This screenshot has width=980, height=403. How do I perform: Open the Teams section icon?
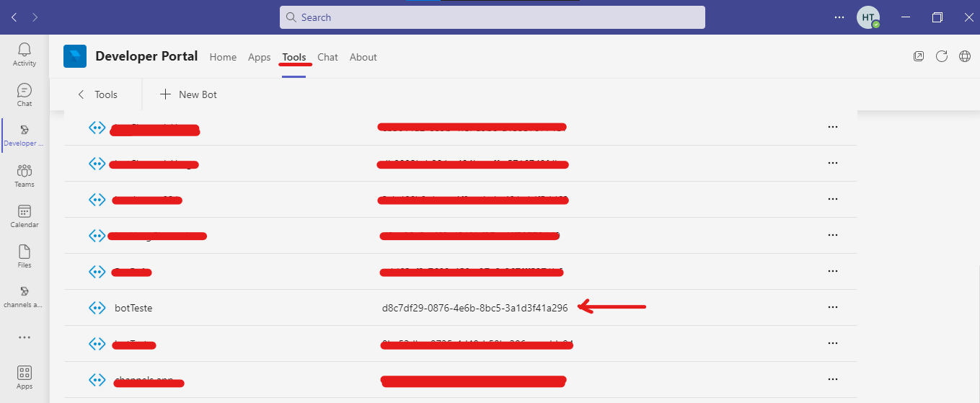coord(25,176)
